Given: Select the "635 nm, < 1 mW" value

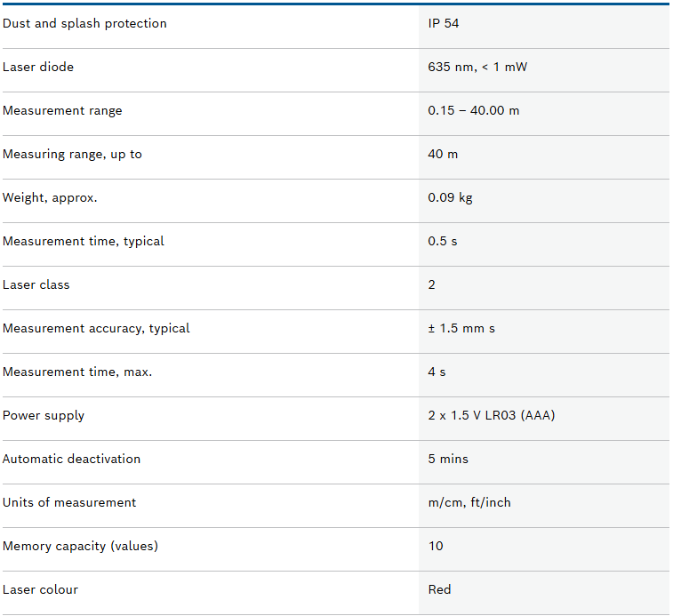Looking at the screenshot, I should click(477, 68).
